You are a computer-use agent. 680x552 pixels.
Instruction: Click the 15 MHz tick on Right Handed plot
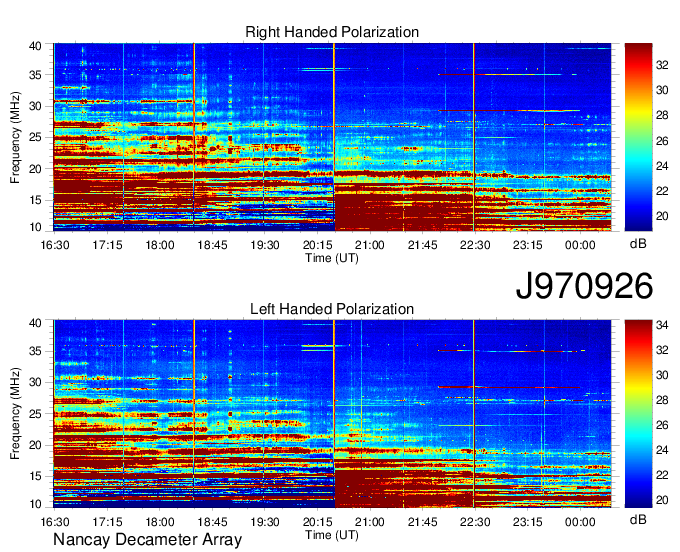[x=36, y=200]
